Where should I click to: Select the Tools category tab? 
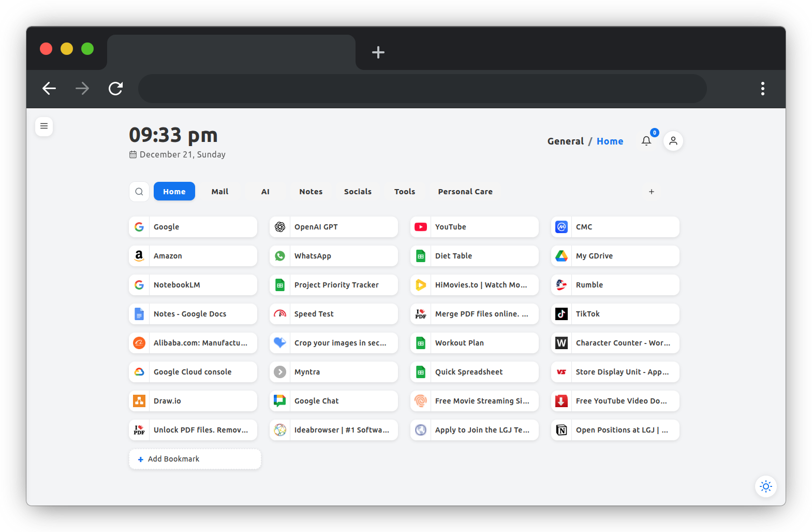404,192
